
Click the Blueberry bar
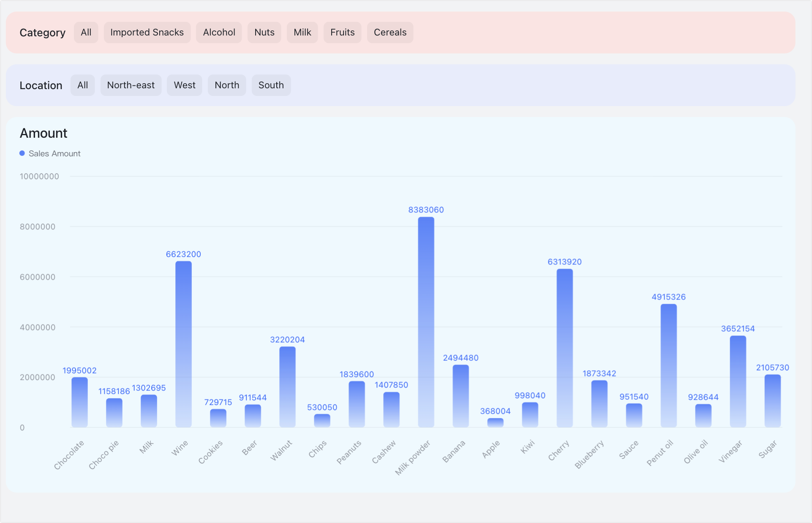[x=599, y=404]
